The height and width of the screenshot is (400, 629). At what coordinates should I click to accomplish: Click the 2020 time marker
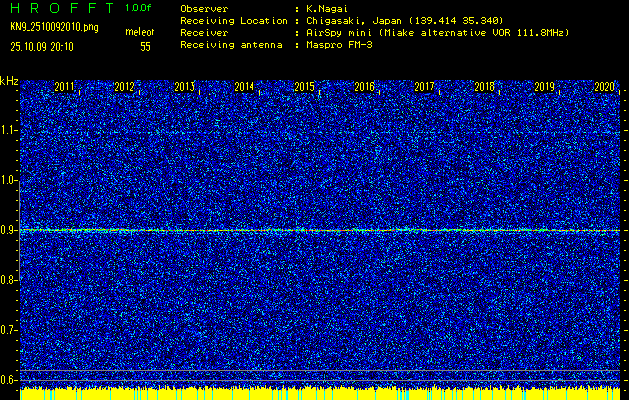604,87
